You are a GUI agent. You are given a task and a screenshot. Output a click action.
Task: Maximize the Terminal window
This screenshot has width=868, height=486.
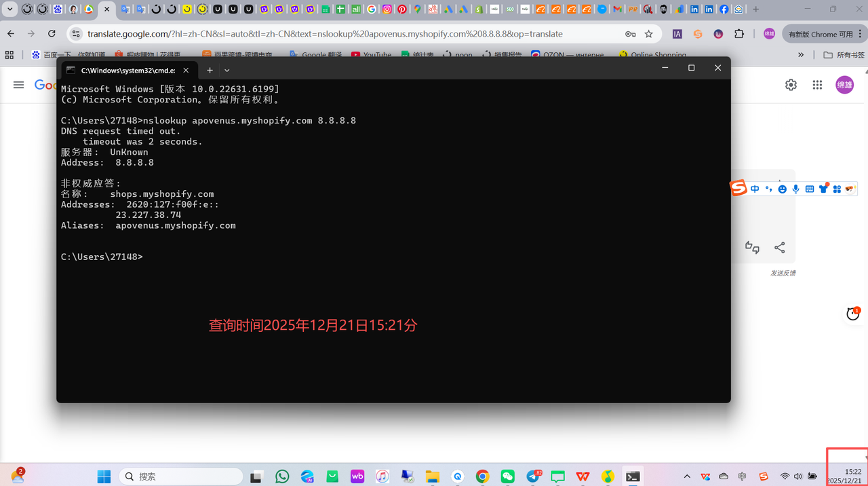(x=691, y=68)
